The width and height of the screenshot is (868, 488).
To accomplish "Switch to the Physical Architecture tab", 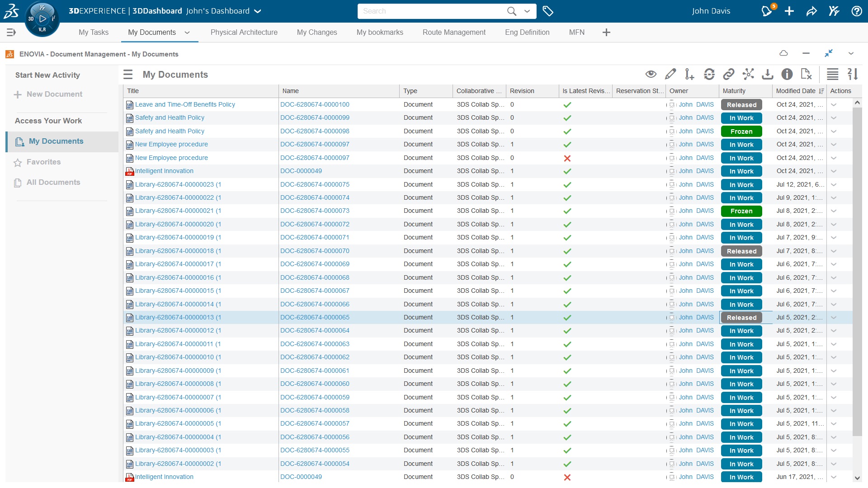I will pos(244,33).
